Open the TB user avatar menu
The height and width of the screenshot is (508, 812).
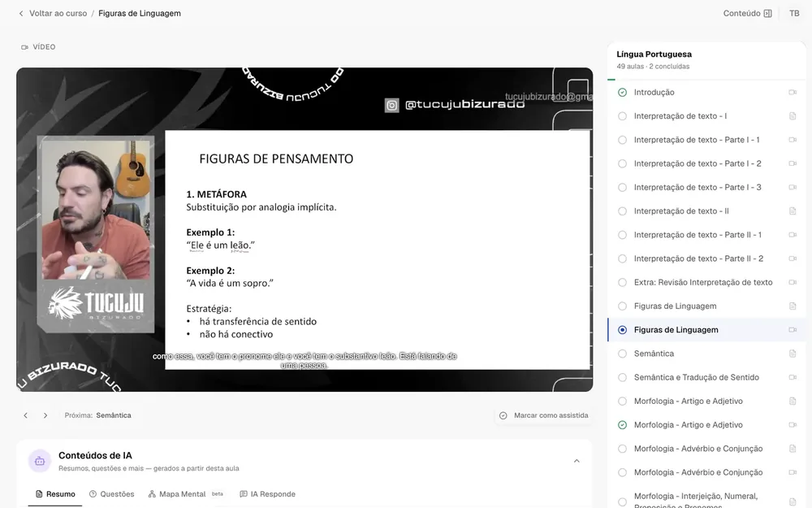click(x=794, y=14)
